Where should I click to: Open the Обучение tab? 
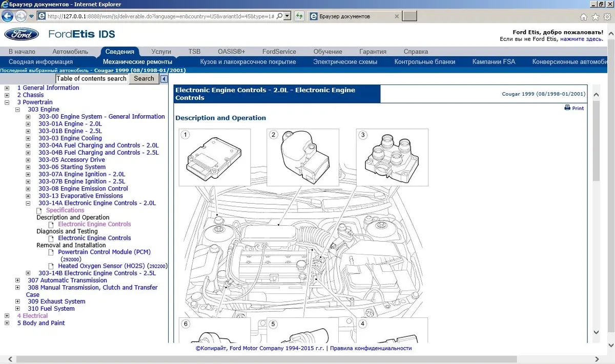point(328,52)
